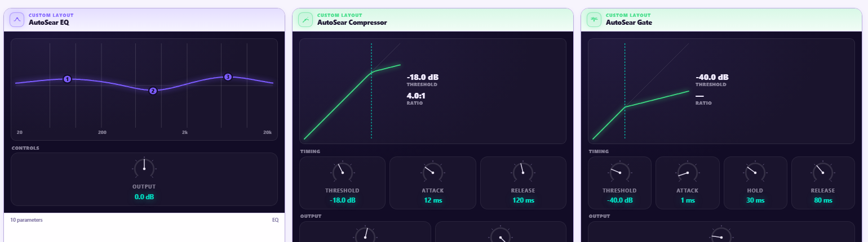
Task: Click the Gate Hold knob
Action: pos(755,172)
